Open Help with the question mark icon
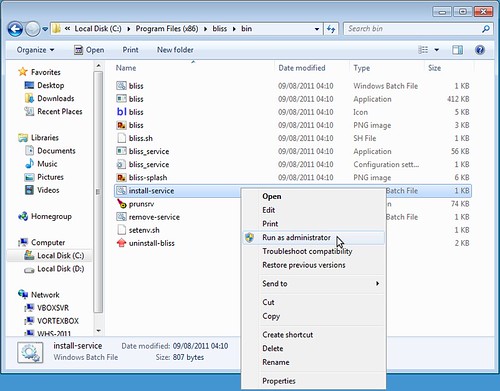Screen dimensions: 500x391 tap(480, 50)
